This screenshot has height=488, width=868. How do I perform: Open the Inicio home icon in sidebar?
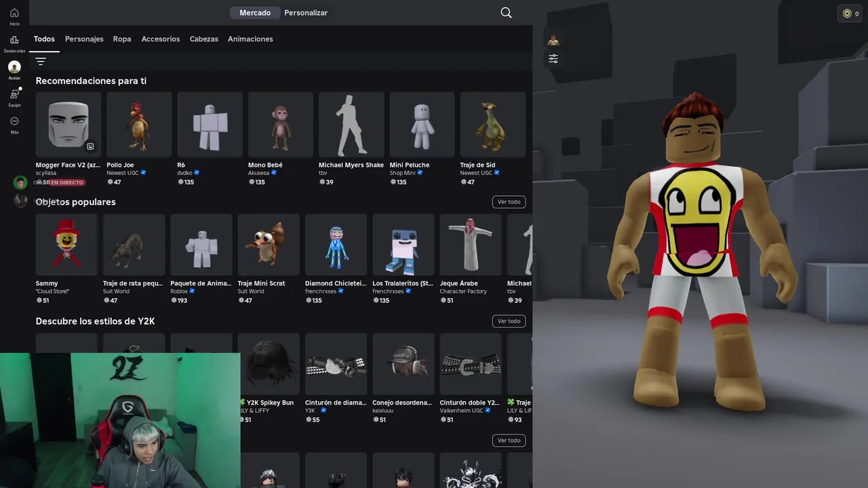click(14, 13)
